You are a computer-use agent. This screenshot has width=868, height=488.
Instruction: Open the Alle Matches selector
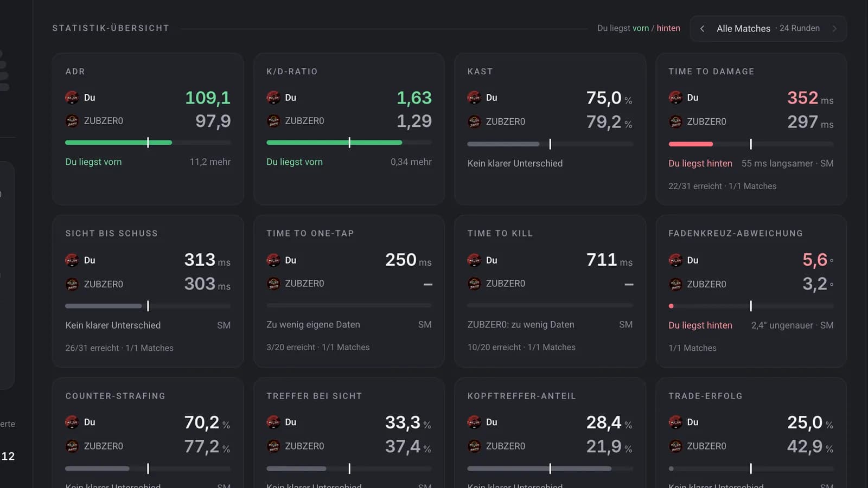point(768,29)
